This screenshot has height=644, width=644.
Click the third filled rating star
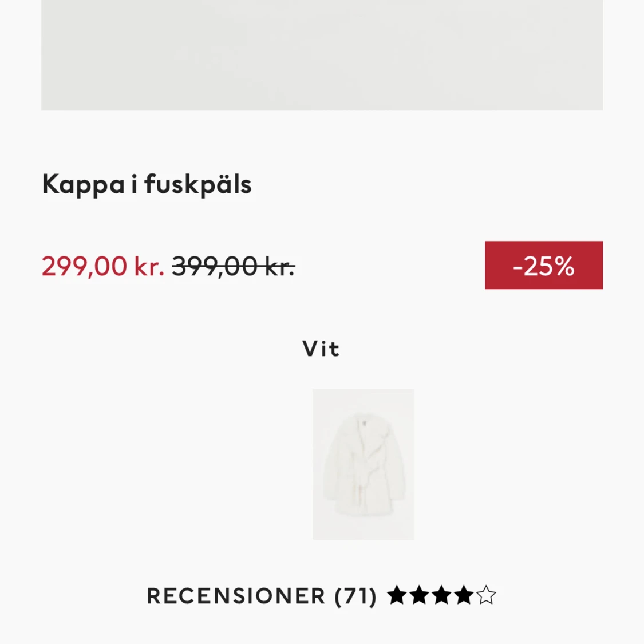441,595
